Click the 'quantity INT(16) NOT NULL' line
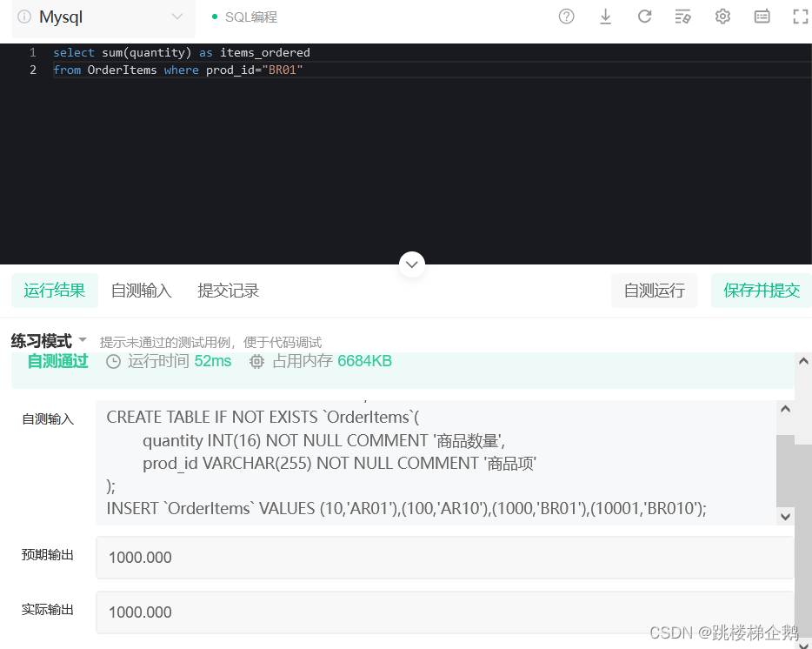812x649 pixels. 323,440
